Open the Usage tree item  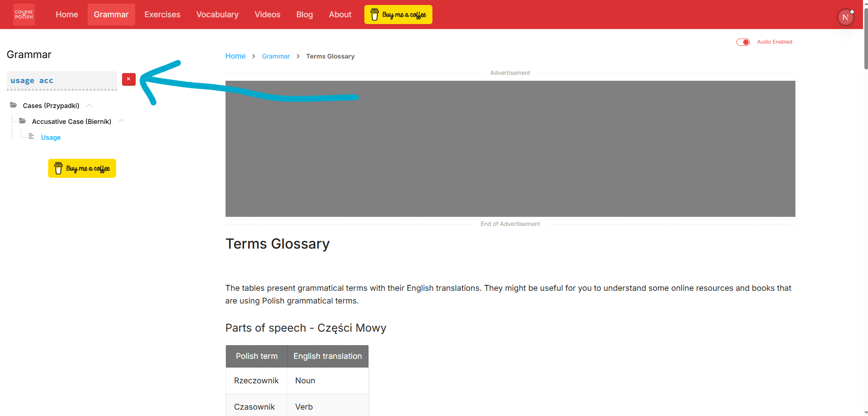pos(51,137)
